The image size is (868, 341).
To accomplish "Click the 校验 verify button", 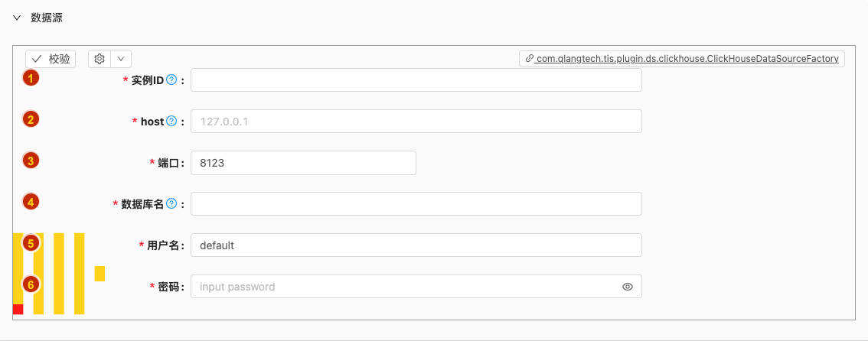I will click(x=51, y=59).
